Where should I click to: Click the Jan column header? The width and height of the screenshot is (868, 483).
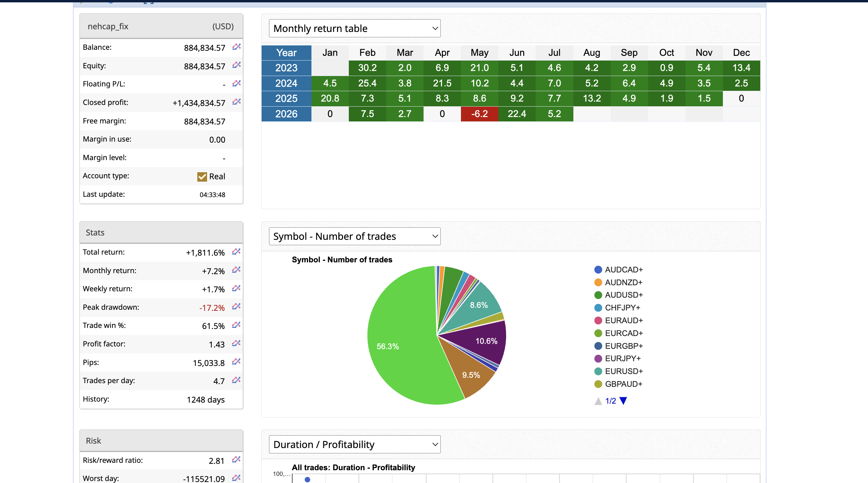(330, 52)
